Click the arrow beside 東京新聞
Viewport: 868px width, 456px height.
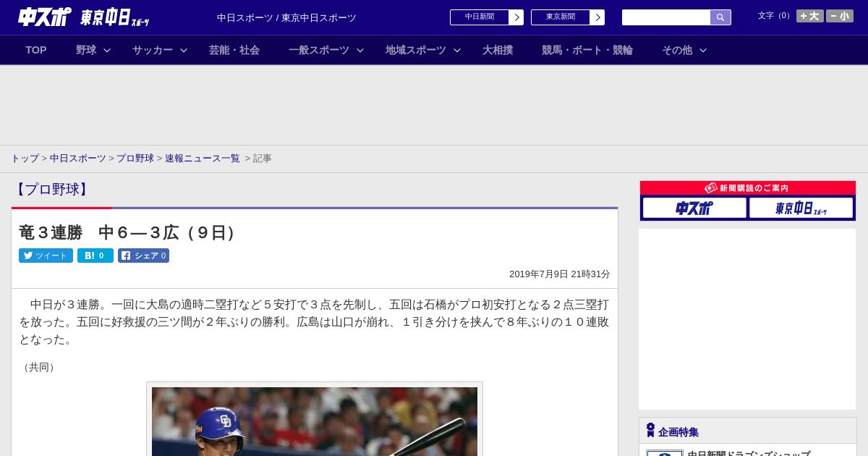(x=597, y=17)
